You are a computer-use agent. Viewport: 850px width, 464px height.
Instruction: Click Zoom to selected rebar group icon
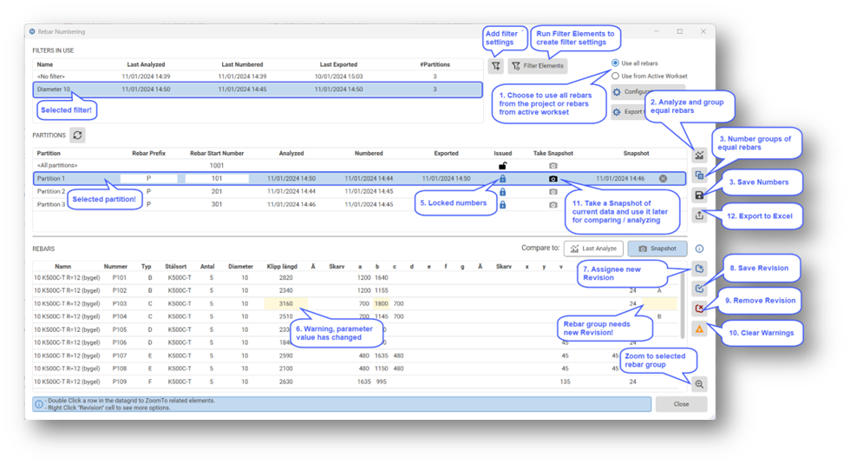coord(699,384)
